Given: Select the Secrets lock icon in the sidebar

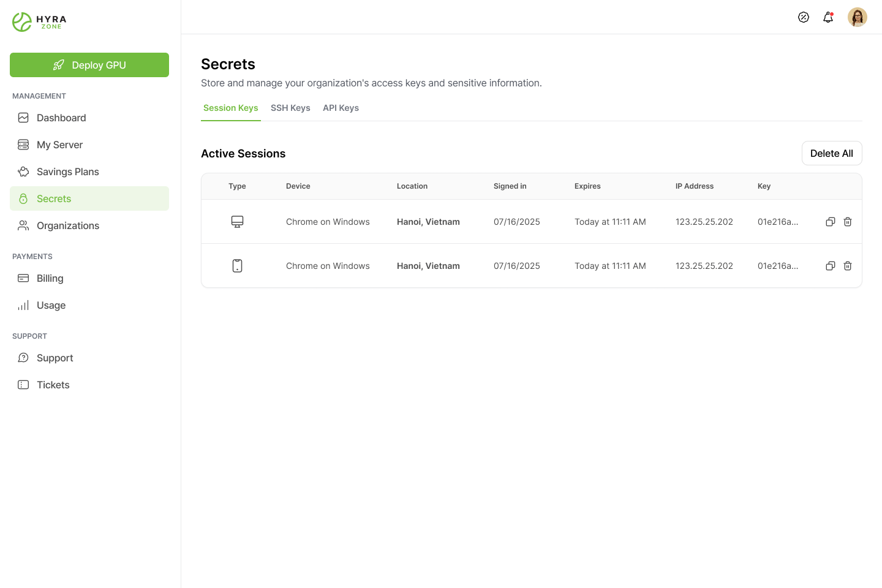Looking at the screenshot, I should [23, 198].
